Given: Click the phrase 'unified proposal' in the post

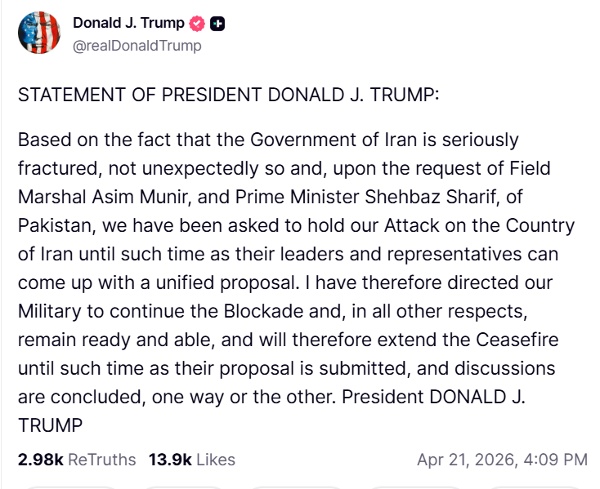Looking at the screenshot, I should tap(227, 283).
